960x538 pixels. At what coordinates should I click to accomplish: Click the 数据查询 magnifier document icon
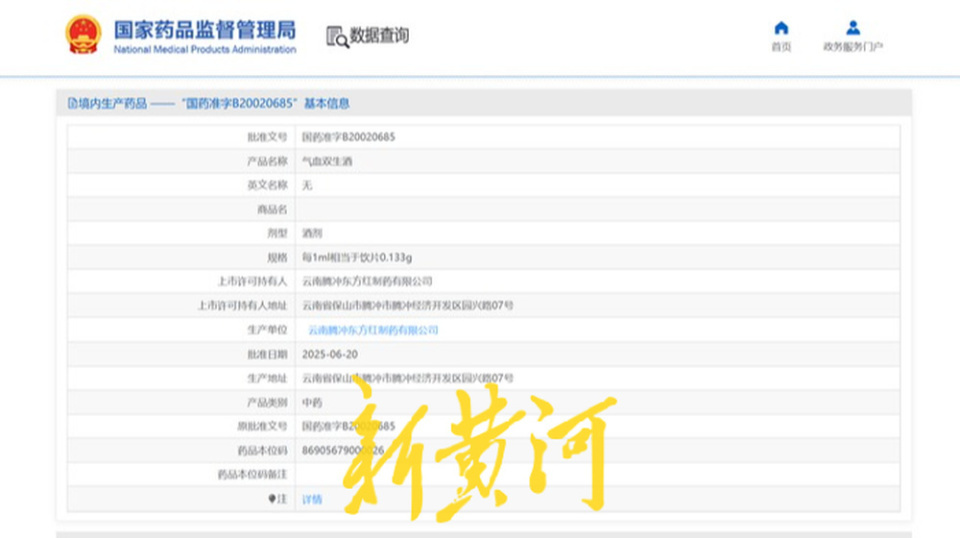click(x=337, y=37)
